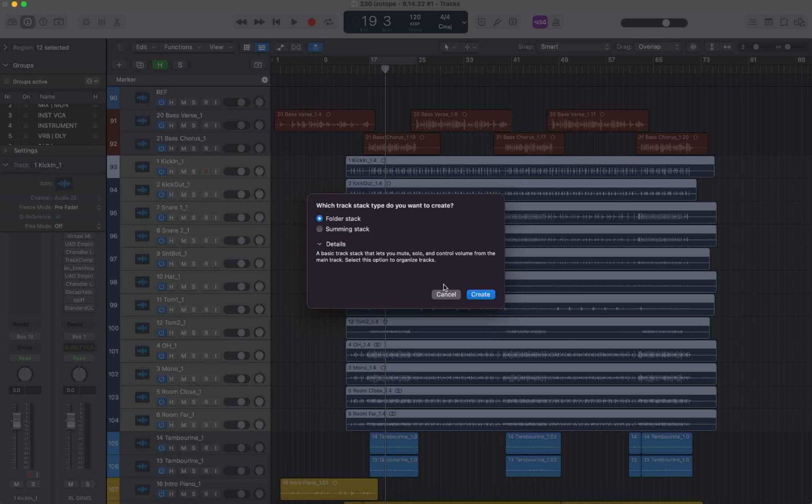
Task: Click Duplicate Track button
Action: (140, 65)
